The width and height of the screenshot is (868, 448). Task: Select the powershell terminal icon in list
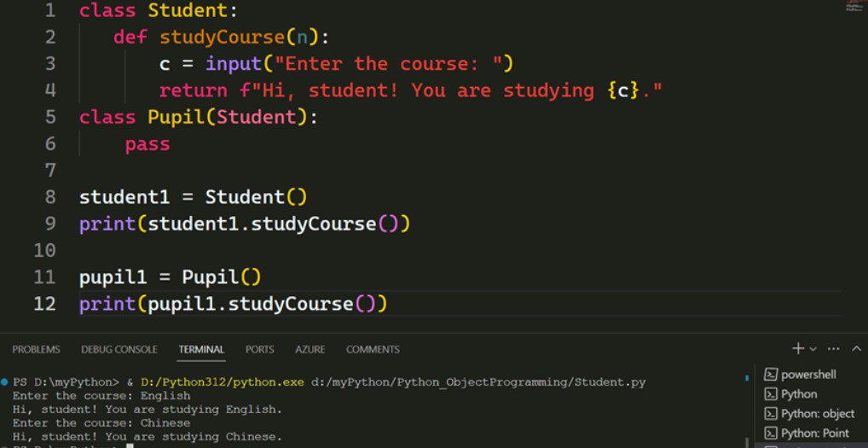click(770, 375)
